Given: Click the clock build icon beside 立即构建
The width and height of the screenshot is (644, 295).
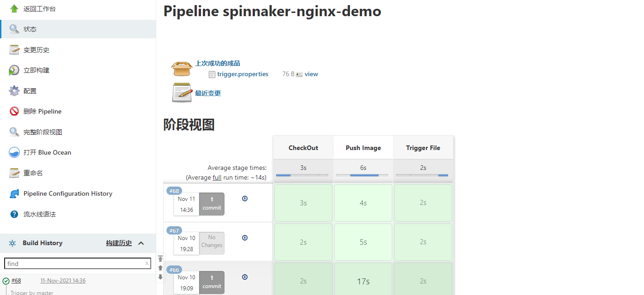Looking at the screenshot, I should [x=14, y=70].
